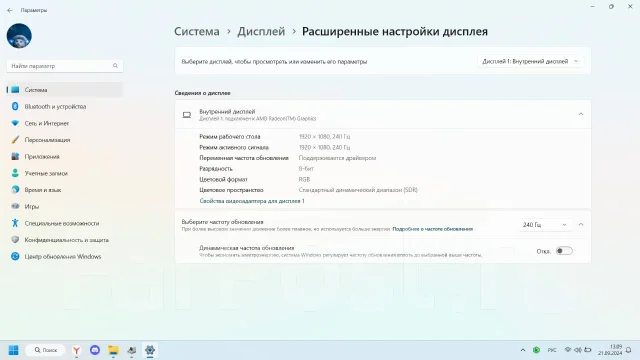Image resolution: width=640 pixels, height=360 pixels.
Task: Open Конфиденциальность и защита section
Action: click(x=64, y=240)
